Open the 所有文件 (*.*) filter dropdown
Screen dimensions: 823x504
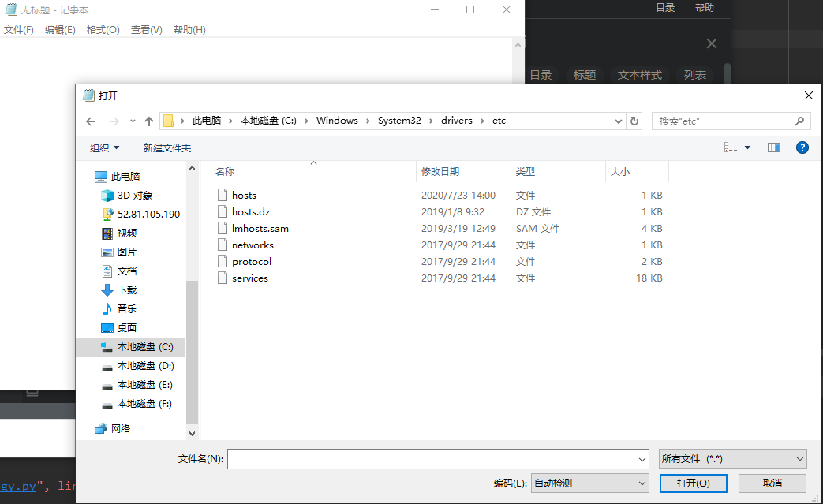(x=733, y=459)
